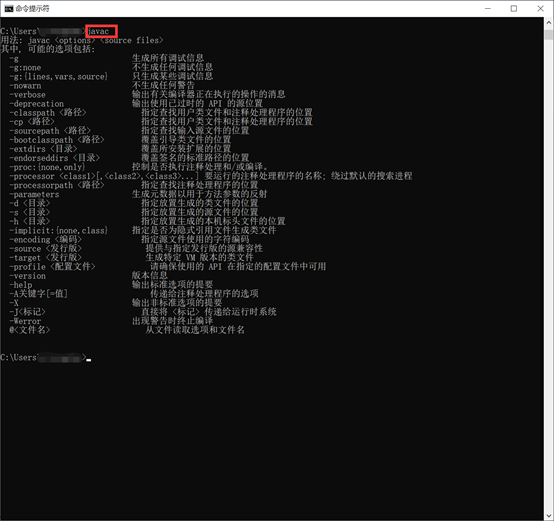Click the window title '命令提示符'
The height and width of the screenshot is (521, 554).
pos(33,9)
